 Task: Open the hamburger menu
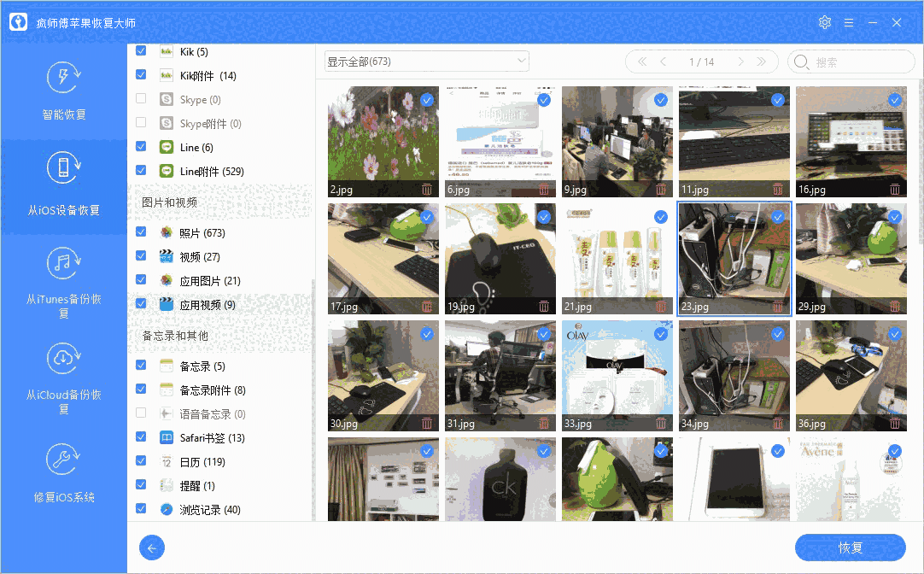[848, 22]
